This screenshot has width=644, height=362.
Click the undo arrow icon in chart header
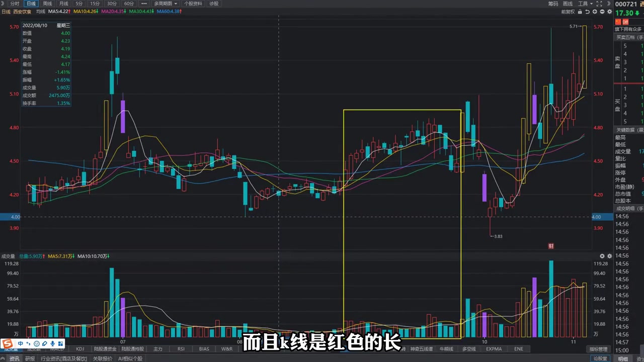[x=588, y=11]
